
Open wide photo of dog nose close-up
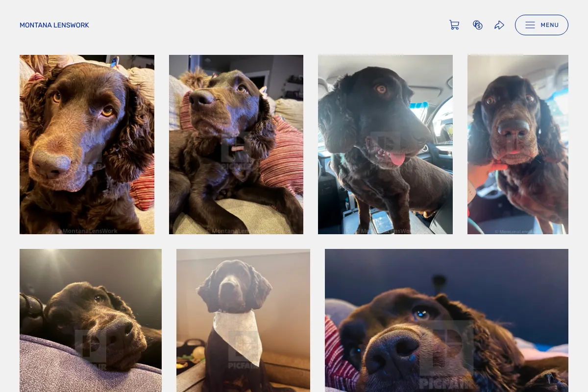[446, 320]
